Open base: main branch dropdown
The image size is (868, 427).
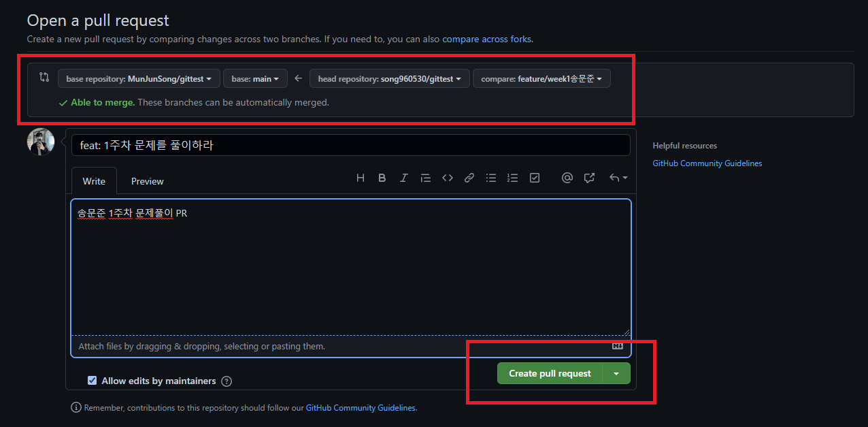(x=255, y=79)
